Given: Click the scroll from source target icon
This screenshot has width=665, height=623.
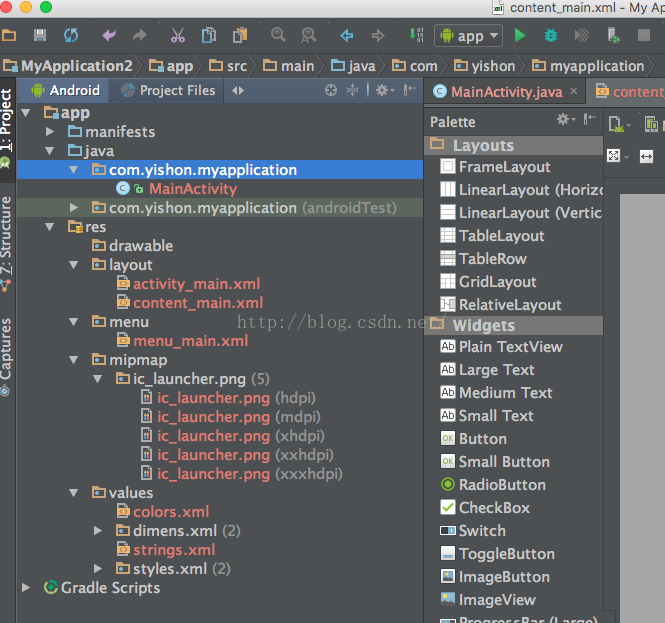Looking at the screenshot, I should pyautogui.click(x=331, y=90).
